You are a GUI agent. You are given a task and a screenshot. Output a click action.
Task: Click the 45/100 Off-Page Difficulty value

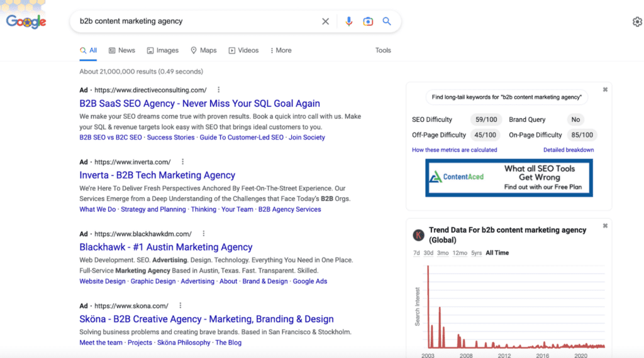tap(485, 135)
